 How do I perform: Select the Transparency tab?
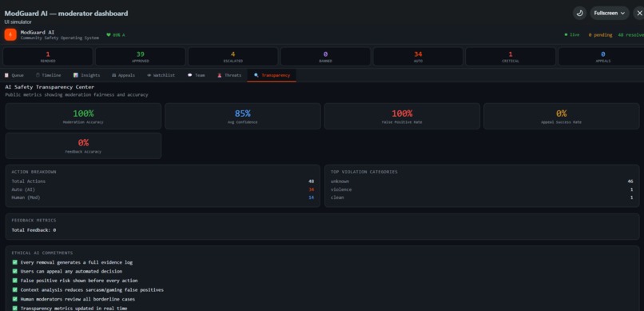[x=272, y=75]
